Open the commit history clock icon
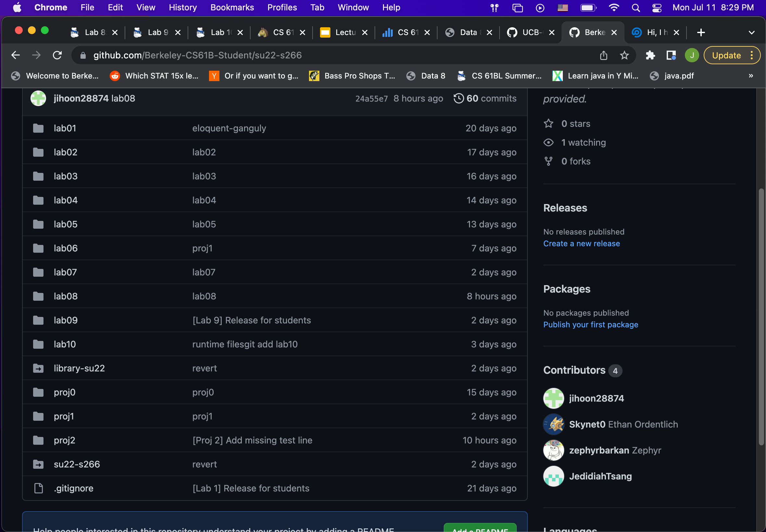This screenshot has height=532, width=766. (x=459, y=98)
